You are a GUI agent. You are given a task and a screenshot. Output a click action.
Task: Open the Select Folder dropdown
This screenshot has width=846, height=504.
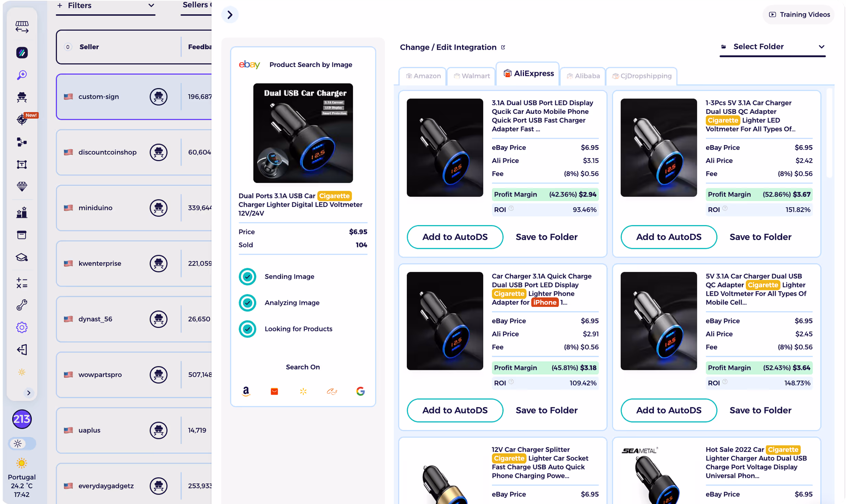tap(772, 47)
